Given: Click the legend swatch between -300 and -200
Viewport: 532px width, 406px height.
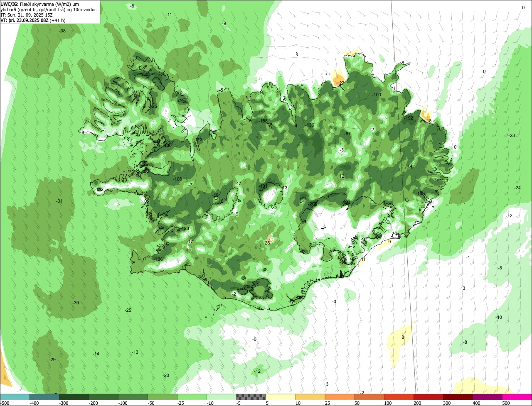Looking at the screenshot, I should tap(74, 397).
